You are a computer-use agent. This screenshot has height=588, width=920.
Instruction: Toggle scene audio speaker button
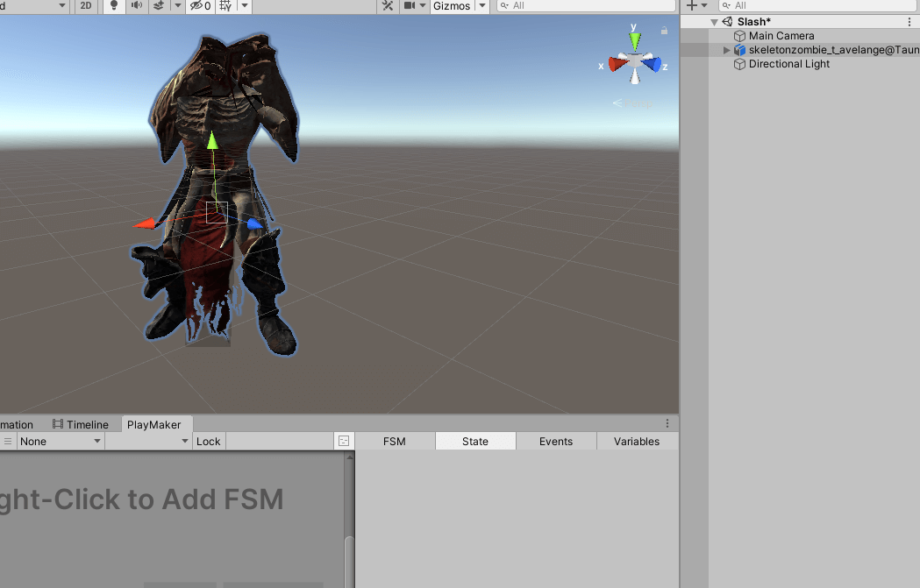click(x=137, y=6)
